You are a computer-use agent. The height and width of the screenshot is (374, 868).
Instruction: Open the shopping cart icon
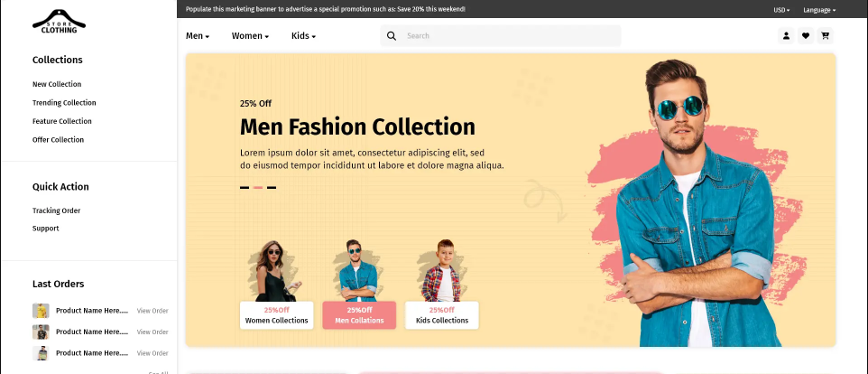[x=825, y=36]
